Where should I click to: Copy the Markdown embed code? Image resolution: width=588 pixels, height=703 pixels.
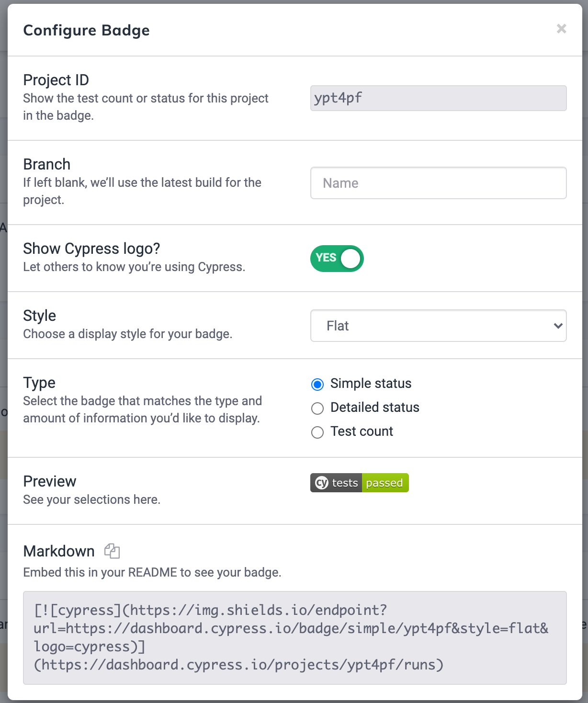click(112, 551)
